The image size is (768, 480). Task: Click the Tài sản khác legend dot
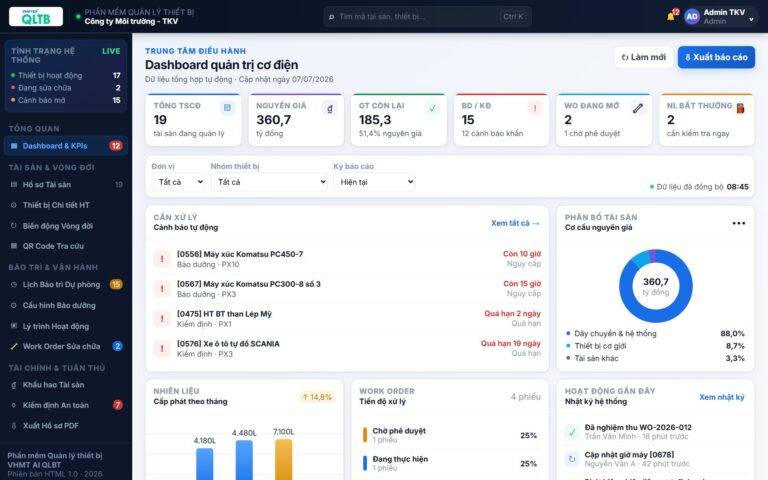(x=568, y=358)
